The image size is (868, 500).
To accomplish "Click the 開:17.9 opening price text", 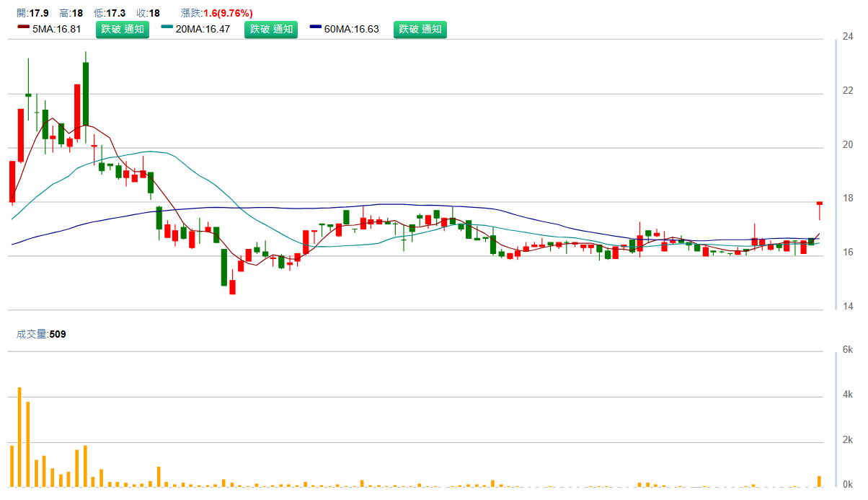I will 32,13.
